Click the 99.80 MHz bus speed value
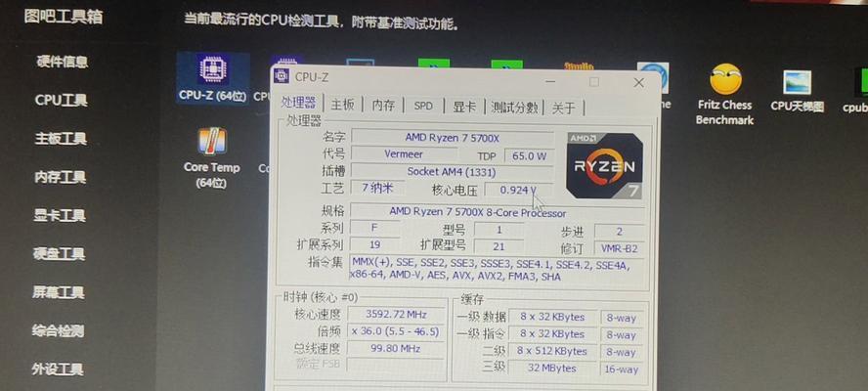Viewport: 868px width, 391px height. coord(396,348)
